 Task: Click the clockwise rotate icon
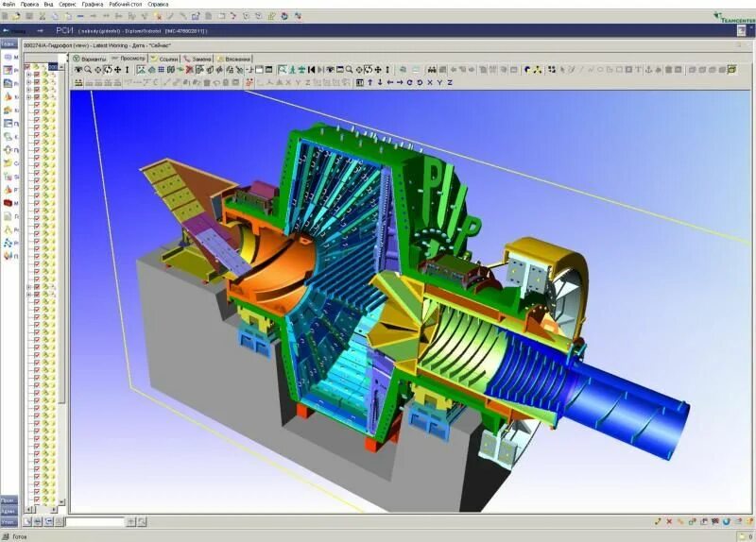click(x=410, y=83)
